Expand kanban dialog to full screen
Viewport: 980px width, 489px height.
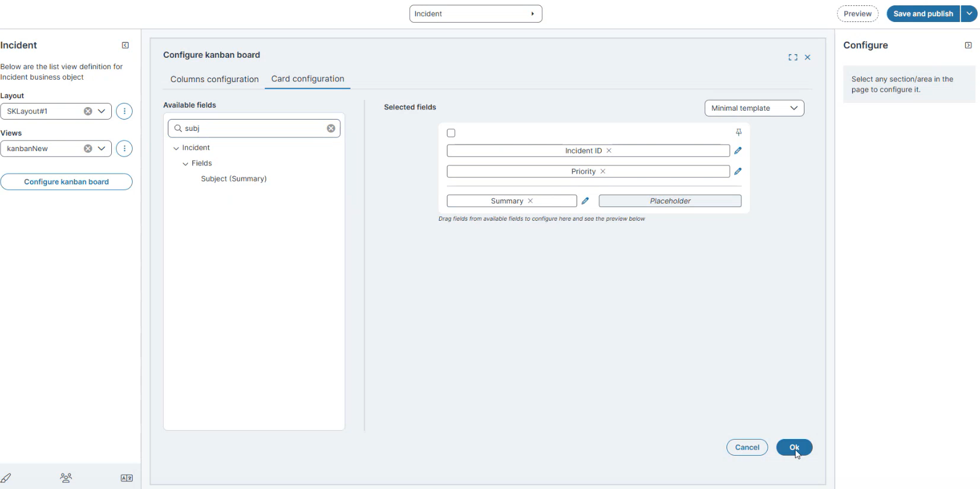point(793,58)
